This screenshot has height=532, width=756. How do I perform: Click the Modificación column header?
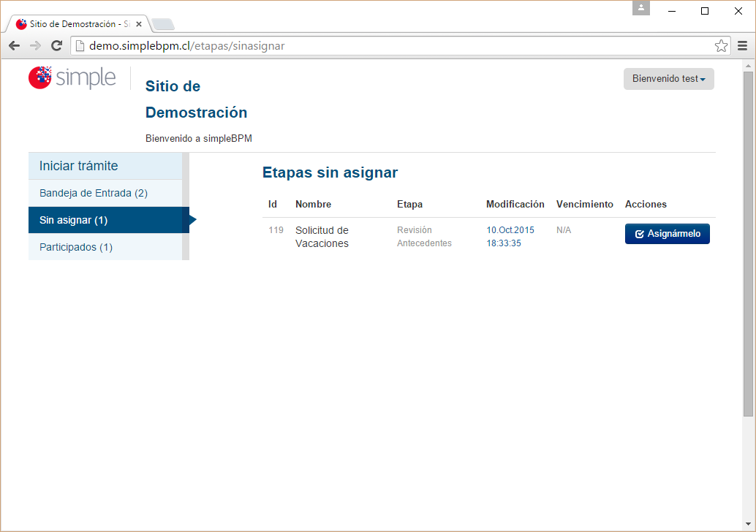pos(515,205)
